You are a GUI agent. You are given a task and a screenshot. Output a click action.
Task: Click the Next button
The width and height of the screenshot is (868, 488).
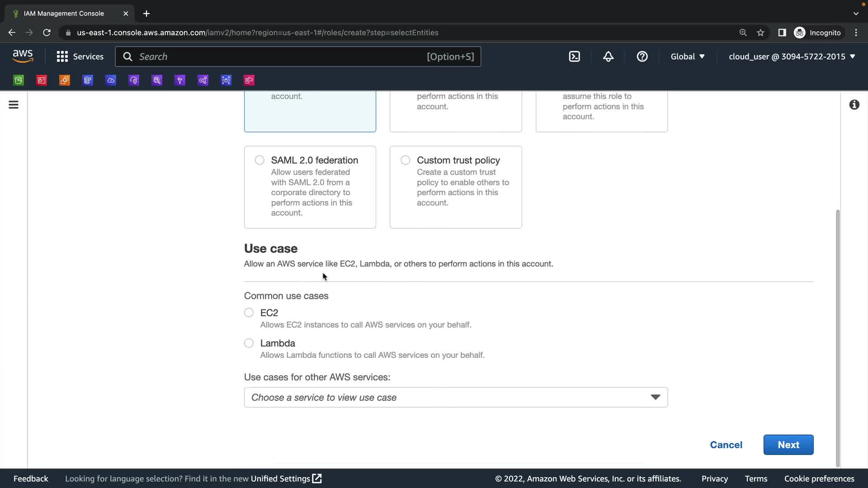788,445
